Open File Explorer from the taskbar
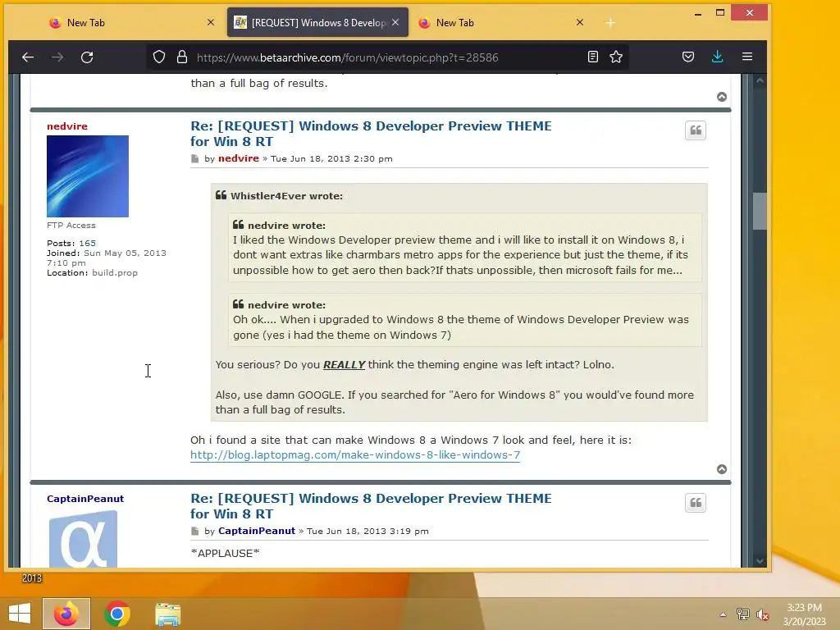 (x=167, y=614)
